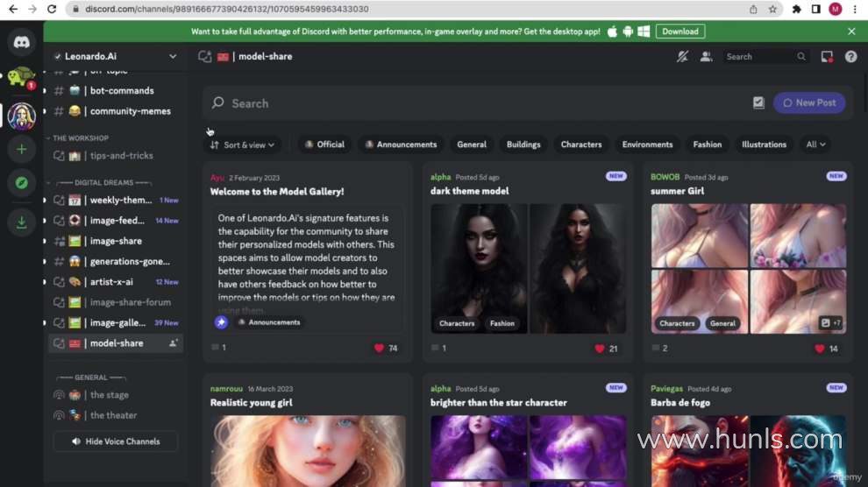Click the header search magnifier icon
Screen dimensions: 868x487
801,56
